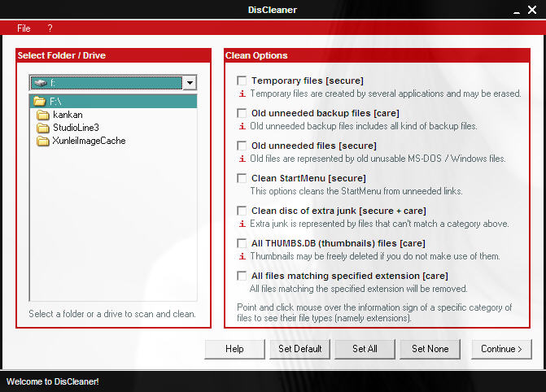Click info icon under All THUMBS.DB files
Image resolution: width=546 pixels, height=392 pixels.
point(241,256)
